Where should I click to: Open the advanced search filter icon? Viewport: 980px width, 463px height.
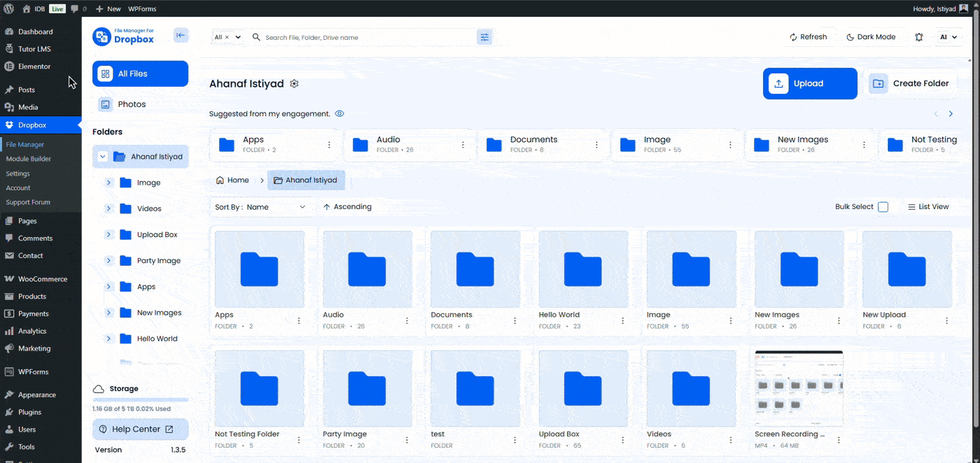click(485, 36)
